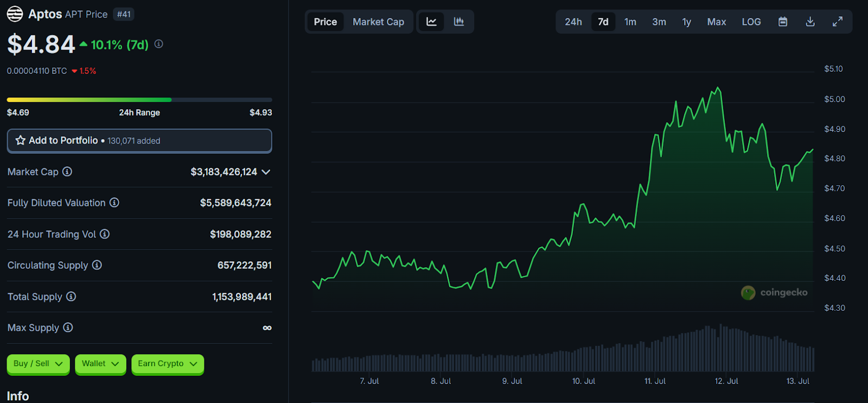This screenshot has height=403, width=868.
Task: Select the 24h time range
Action: click(573, 22)
